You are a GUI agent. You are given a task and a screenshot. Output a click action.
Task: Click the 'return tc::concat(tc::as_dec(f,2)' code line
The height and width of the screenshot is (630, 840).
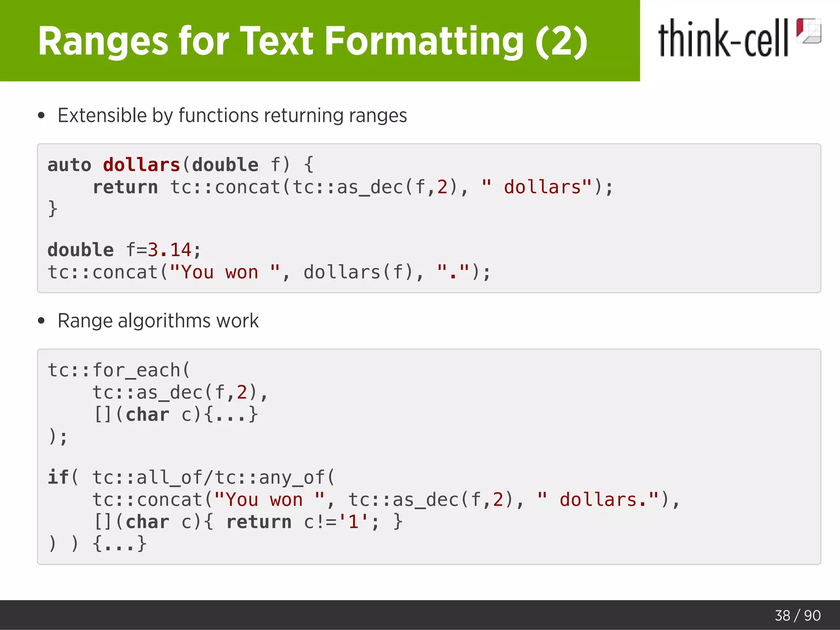point(353,187)
